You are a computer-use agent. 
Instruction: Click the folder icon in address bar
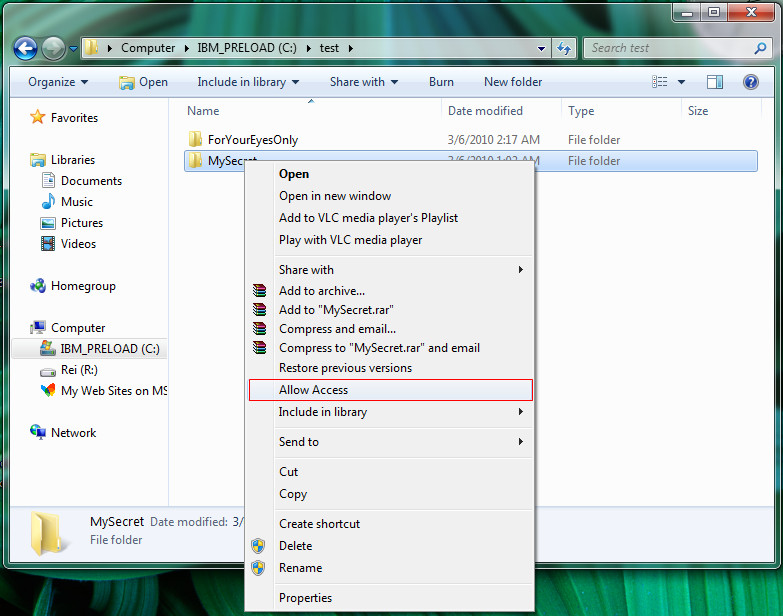click(x=92, y=48)
